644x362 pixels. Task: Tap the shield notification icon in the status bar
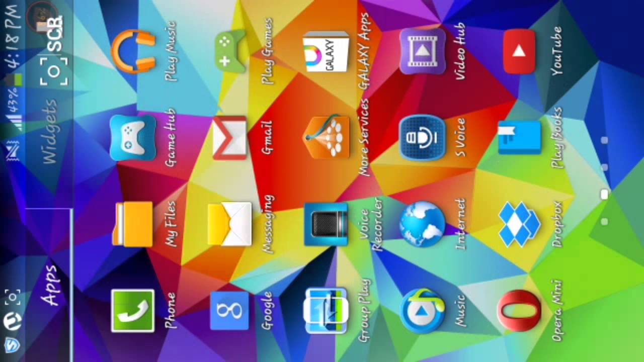[12, 345]
